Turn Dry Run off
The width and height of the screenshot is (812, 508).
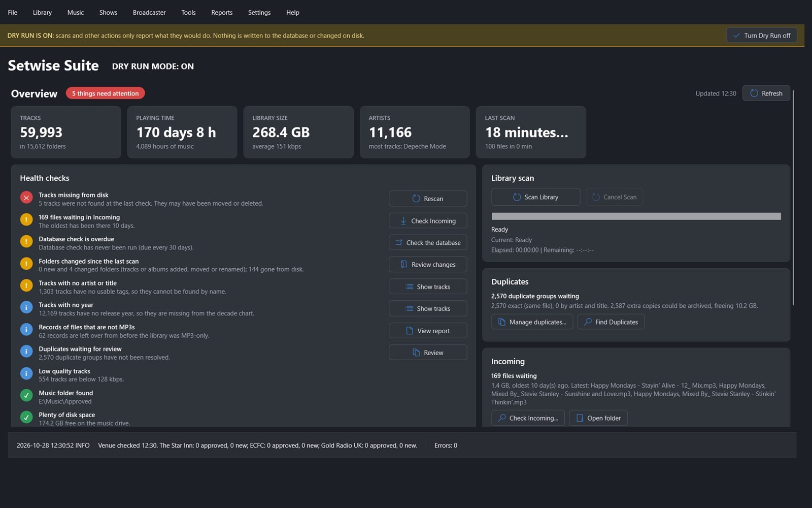pos(762,36)
